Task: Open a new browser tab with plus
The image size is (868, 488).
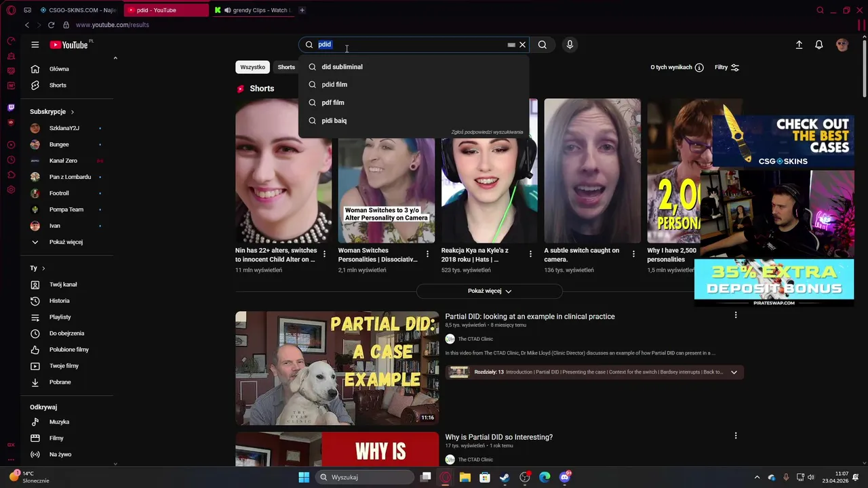Action: click(302, 10)
